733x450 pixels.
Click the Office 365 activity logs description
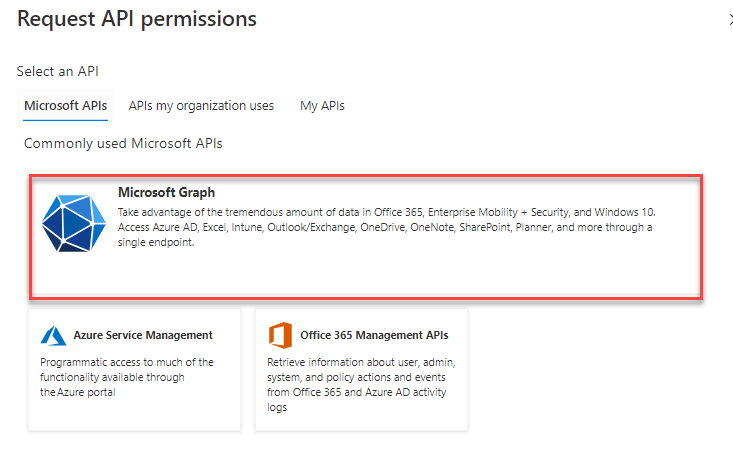361,385
